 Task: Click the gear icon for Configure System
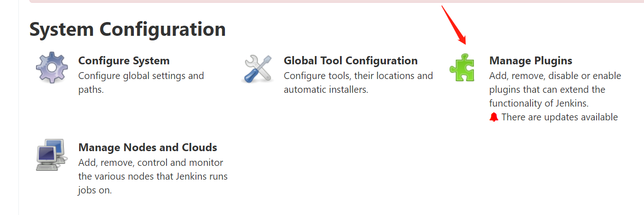[52, 68]
